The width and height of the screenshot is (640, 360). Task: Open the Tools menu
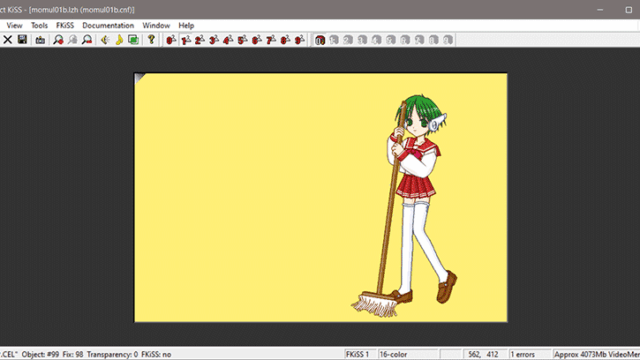pos(39,25)
